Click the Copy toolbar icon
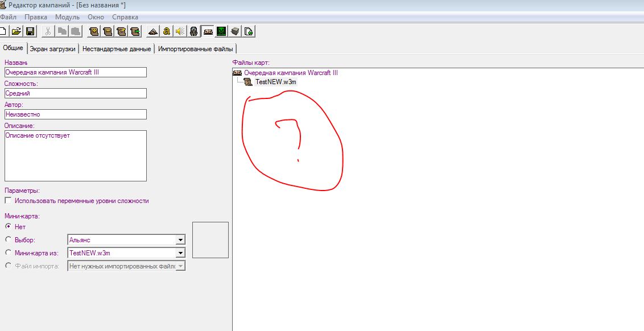The height and width of the screenshot is (331, 644). coord(62,31)
